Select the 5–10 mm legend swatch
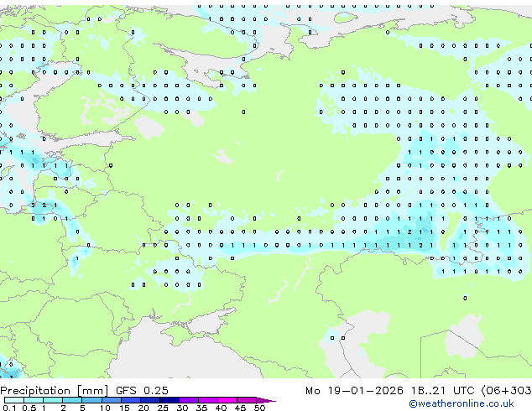This screenshot has height=411, width=532. (91, 400)
